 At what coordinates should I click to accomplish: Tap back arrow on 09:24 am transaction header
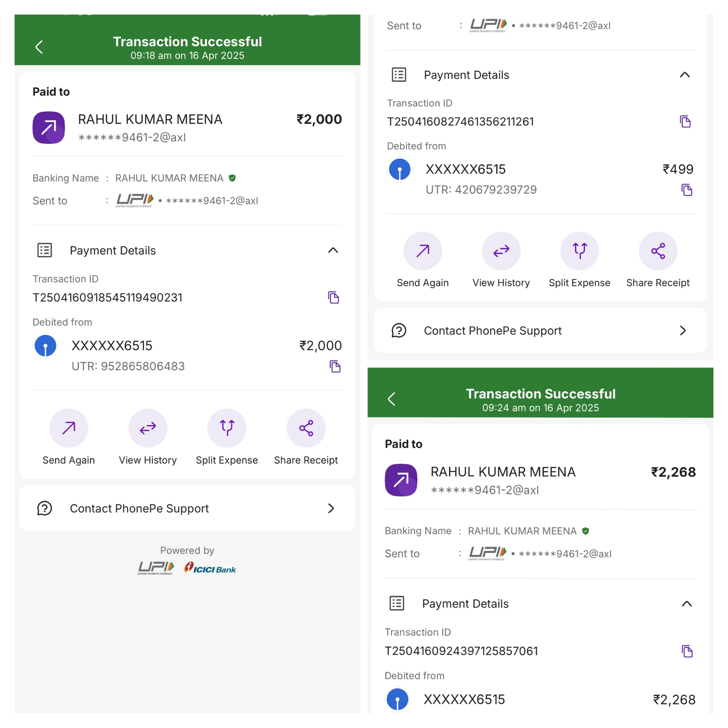pos(392,399)
